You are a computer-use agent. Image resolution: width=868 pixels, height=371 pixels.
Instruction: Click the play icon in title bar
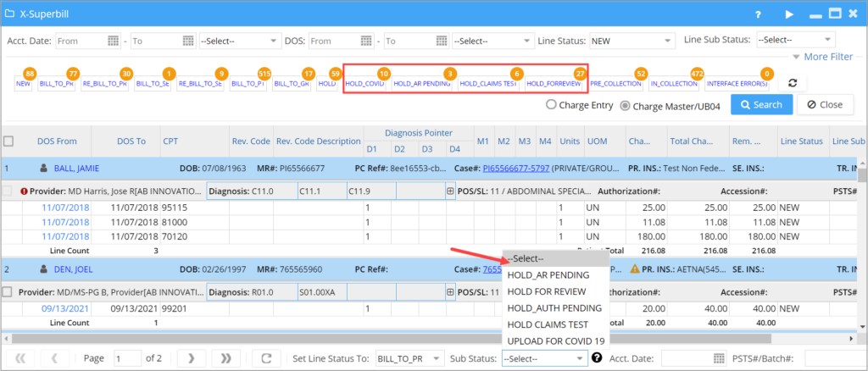pyautogui.click(x=789, y=14)
